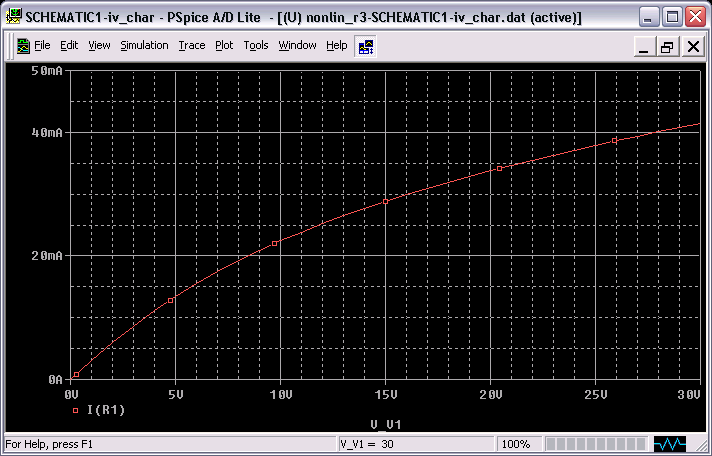This screenshot has height=456, width=712.
Task: Click the 0A y-axis label
Action: click(x=55, y=379)
